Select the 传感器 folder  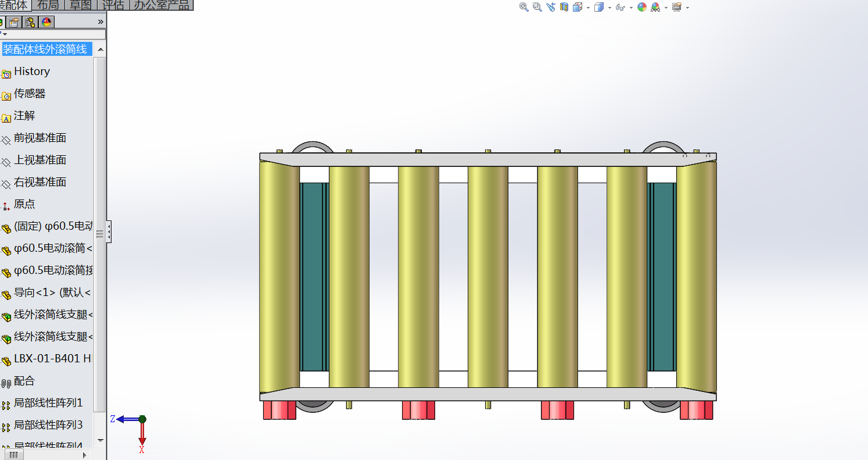[x=30, y=94]
